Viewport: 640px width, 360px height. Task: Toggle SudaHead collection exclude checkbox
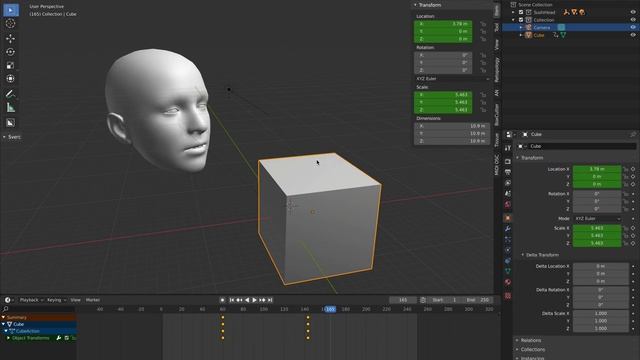pyautogui.click(x=521, y=12)
